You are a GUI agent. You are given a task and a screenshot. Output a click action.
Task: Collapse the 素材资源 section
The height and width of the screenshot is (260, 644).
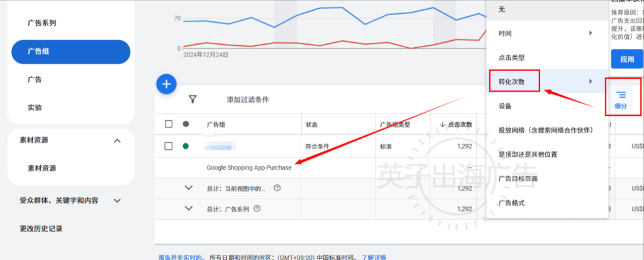tap(117, 140)
